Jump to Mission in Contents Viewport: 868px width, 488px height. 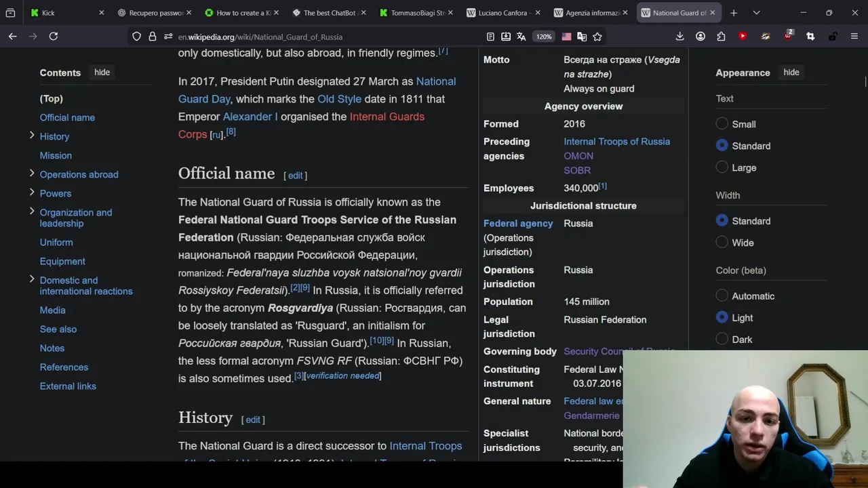56,155
